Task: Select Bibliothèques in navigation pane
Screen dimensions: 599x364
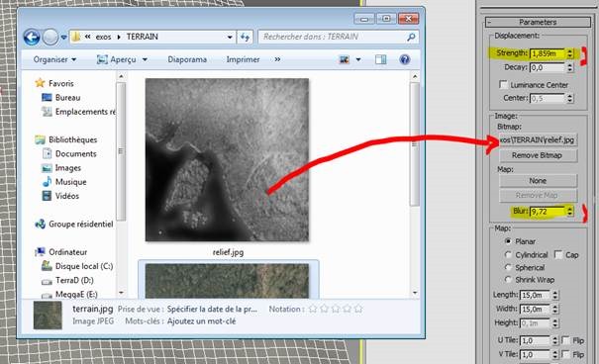Action: tap(72, 139)
